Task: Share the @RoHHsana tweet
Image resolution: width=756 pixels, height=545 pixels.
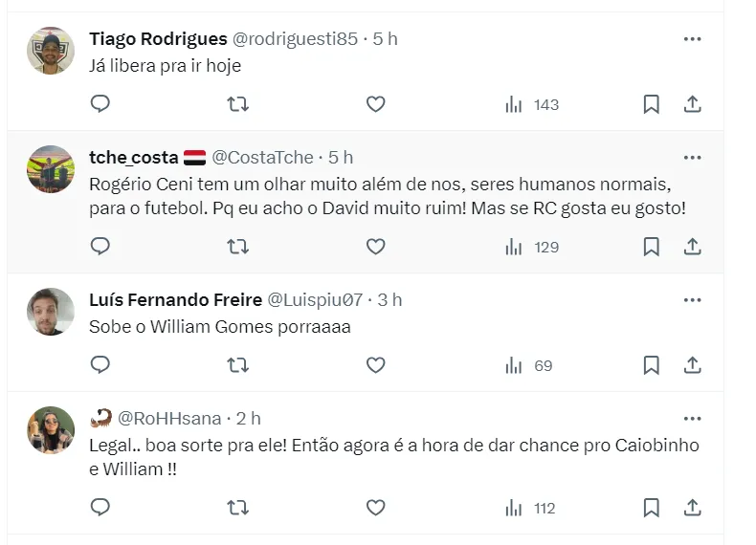Action: click(693, 508)
